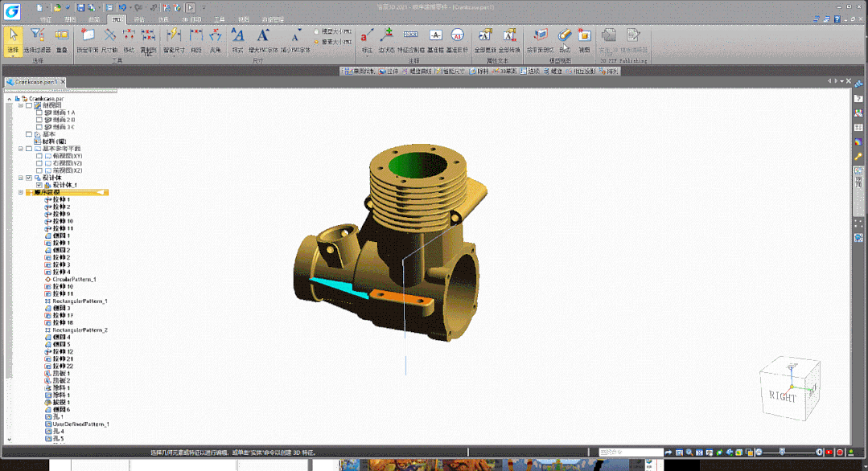
Task: Activate the 选择 (Select) tool
Action: [x=14, y=40]
